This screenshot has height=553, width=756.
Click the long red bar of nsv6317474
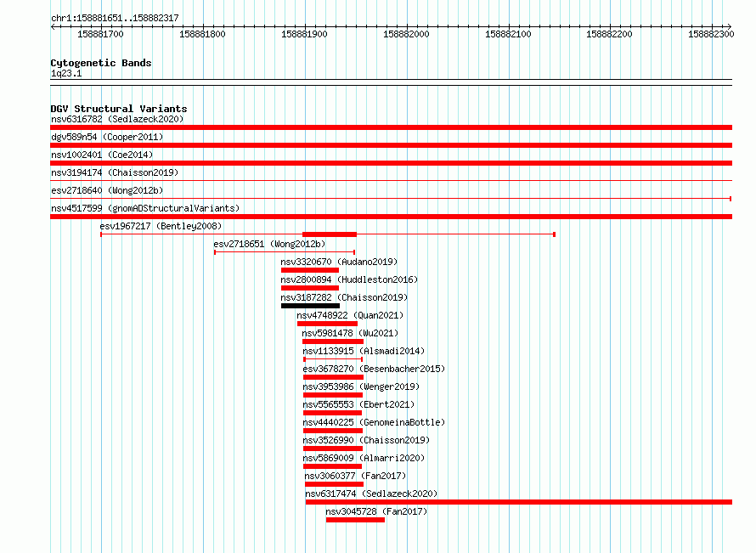point(519,502)
